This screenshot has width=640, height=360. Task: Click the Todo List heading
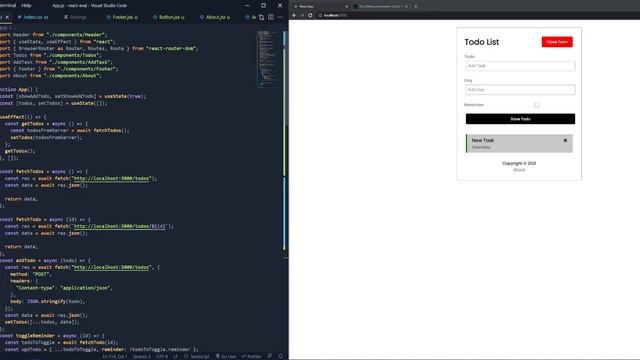pyautogui.click(x=482, y=42)
